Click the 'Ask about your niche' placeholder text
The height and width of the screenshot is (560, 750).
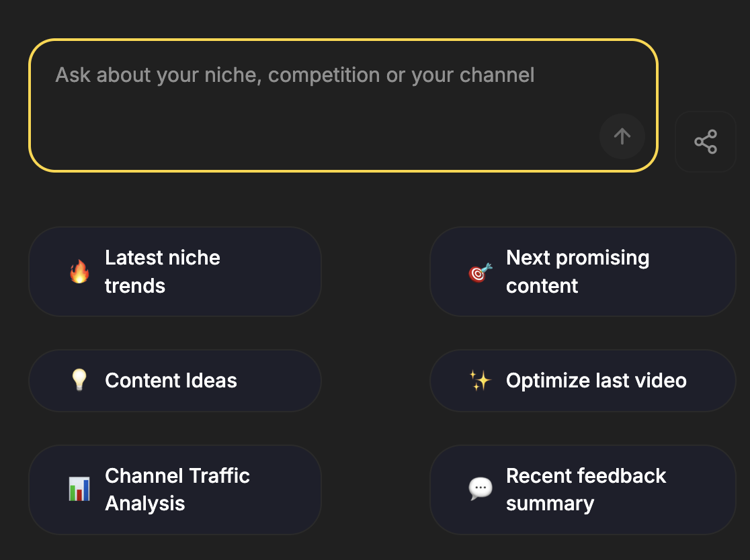pyautogui.click(x=294, y=75)
